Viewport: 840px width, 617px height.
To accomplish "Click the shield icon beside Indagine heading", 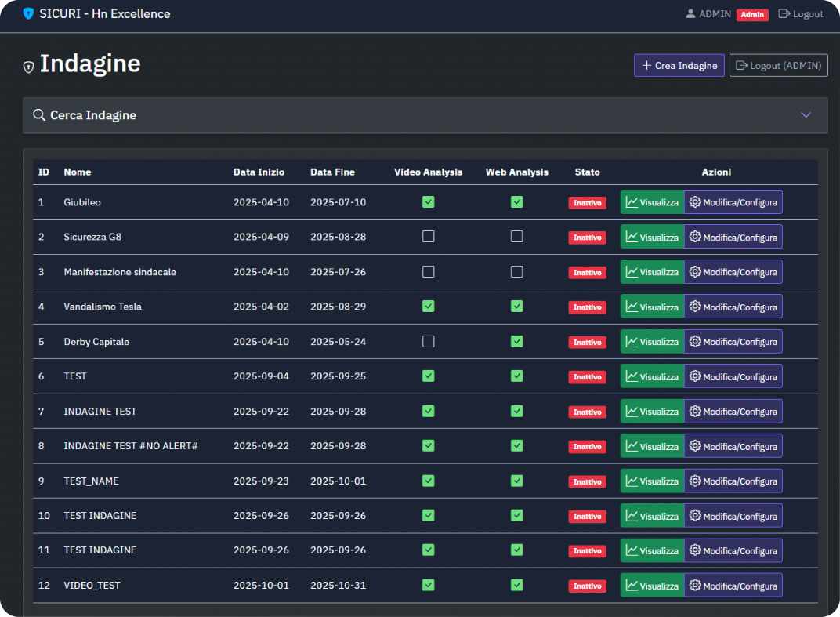I will pos(29,67).
